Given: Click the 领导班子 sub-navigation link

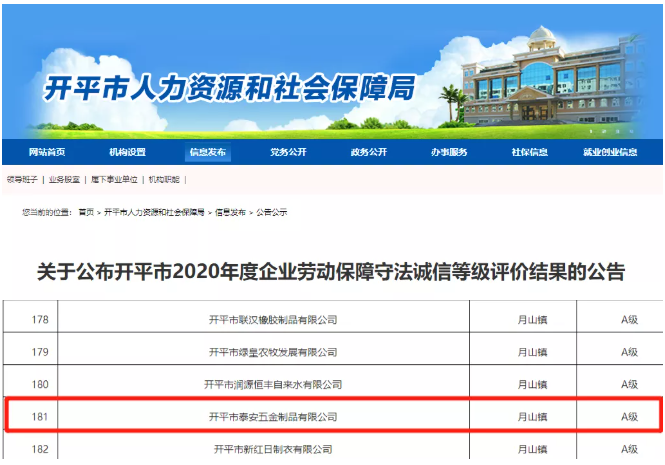Looking at the screenshot, I should tap(22, 179).
